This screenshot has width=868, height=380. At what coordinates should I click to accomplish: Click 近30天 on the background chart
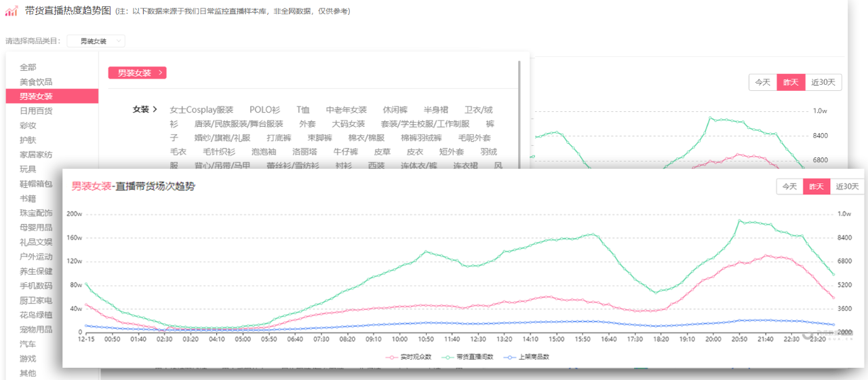coord(823,82)
